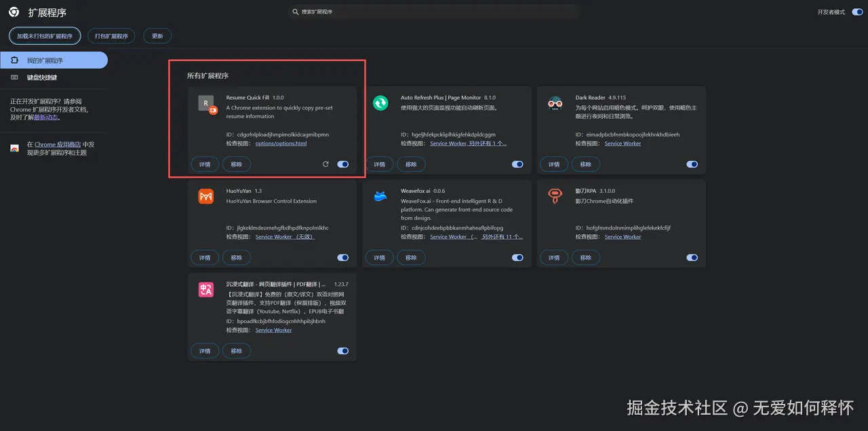Click the 最新动态 link in sidebar

(x=46, y=117)
